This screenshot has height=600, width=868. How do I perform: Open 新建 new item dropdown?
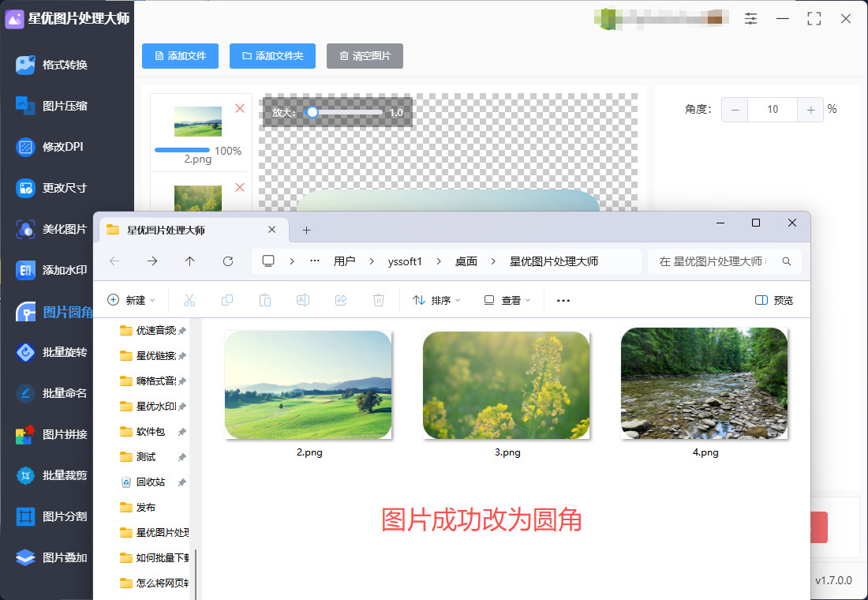click(x=131, y=300)
